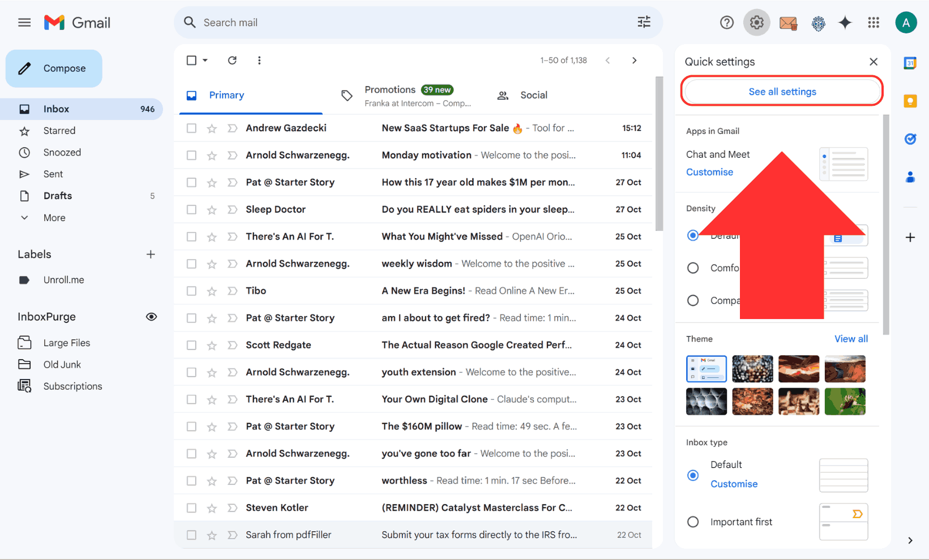Click the Quick settings scrollbar

coord(886,225)
